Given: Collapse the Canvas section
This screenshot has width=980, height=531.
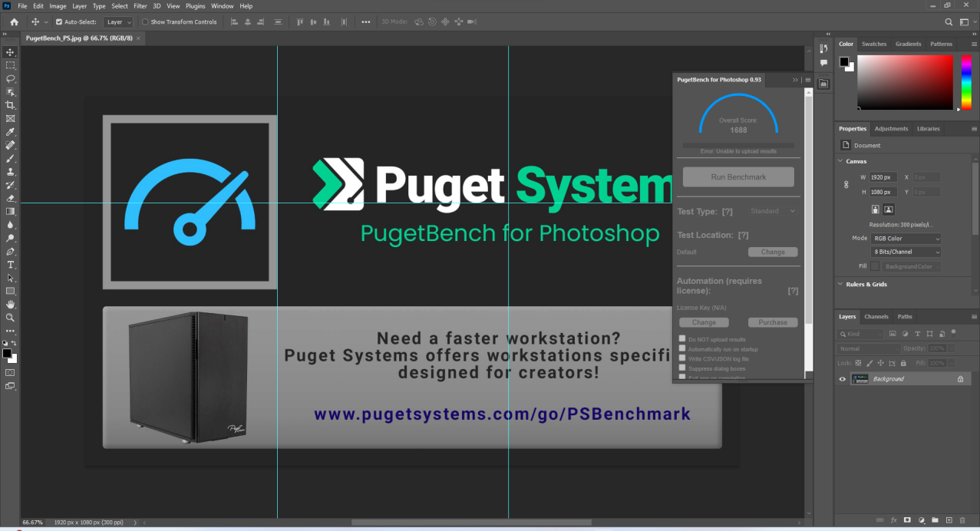Looking at the screenshot, I should [x=840, y=161].
